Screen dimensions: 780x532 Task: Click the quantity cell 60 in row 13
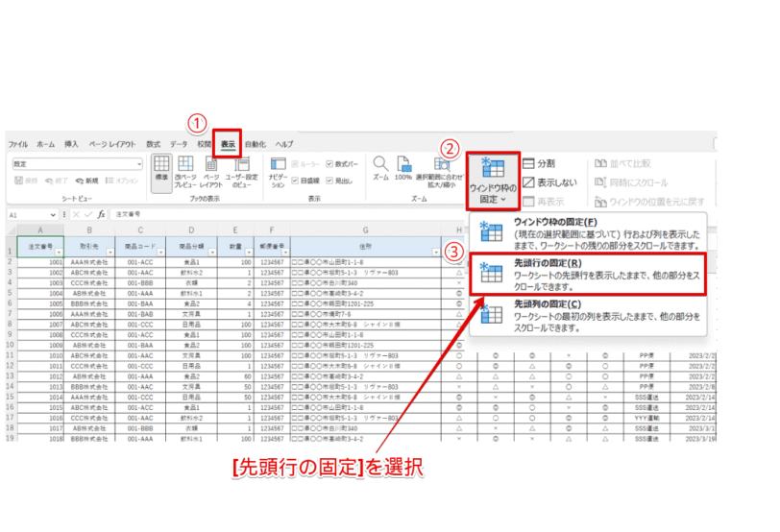tap(235, 376)
